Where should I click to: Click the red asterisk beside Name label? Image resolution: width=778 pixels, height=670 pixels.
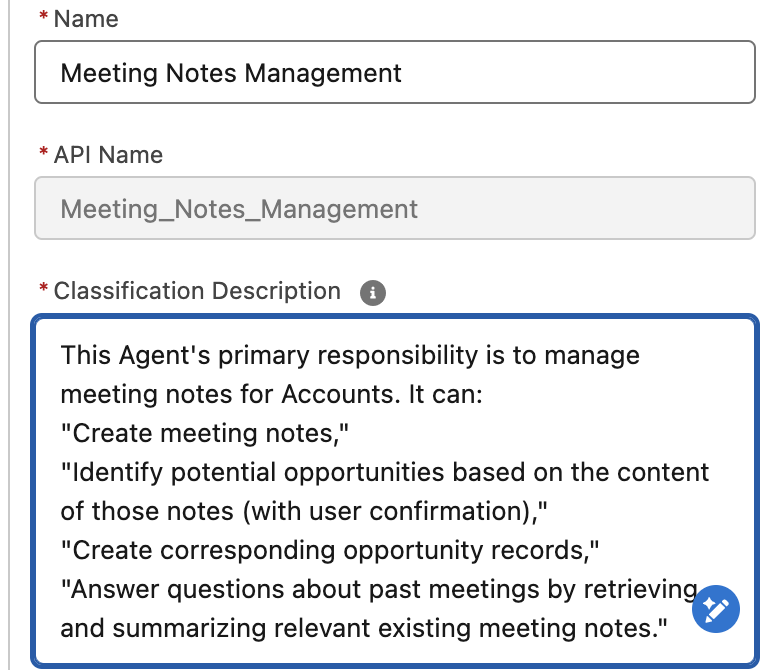(43, 19)
